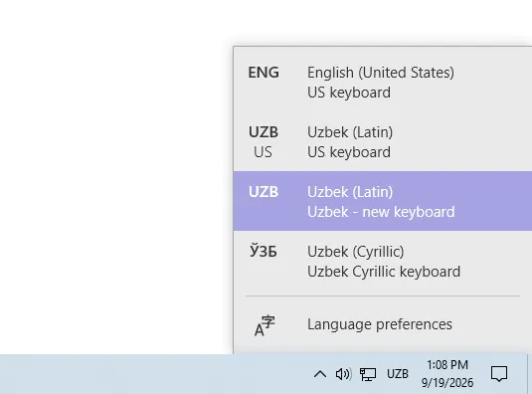Choose Uzbek (Latin) Uzbek - new keyboard

tap(383, 202)
